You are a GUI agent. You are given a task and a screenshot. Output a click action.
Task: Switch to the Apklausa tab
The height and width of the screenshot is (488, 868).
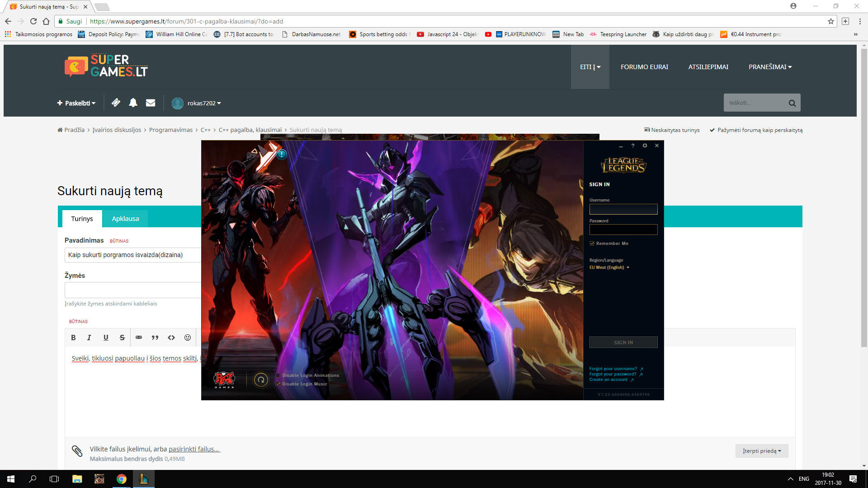[125, 219]
